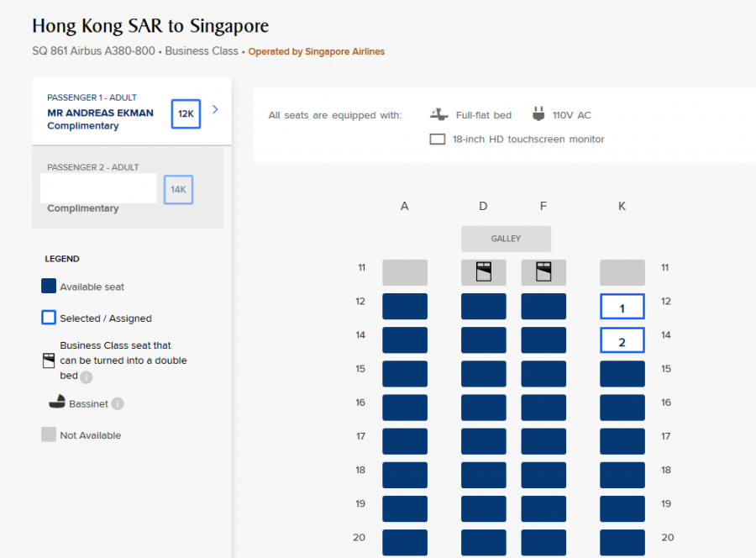Switch to Passenger 1 Mr Andreas Ekman tab

coord(101,112)
